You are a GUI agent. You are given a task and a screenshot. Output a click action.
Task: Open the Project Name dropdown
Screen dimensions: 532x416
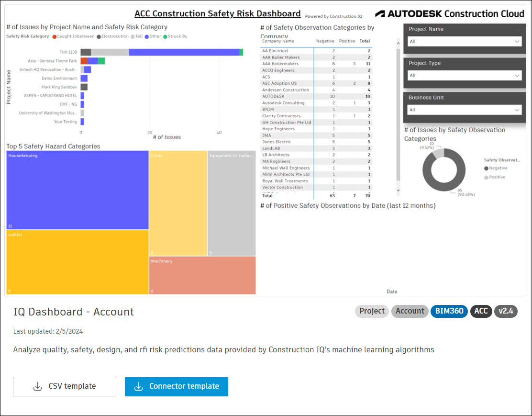click(x=465, y=42)
